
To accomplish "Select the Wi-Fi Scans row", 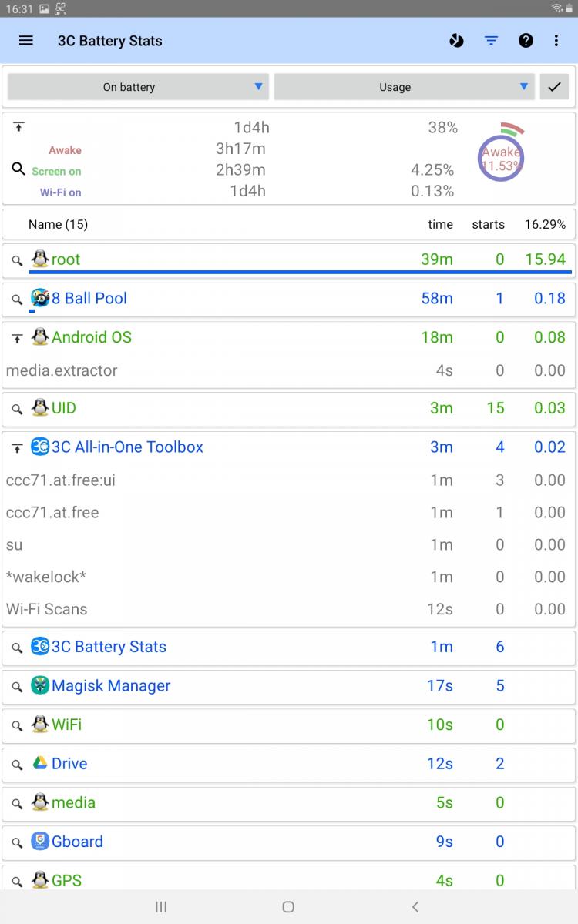I will [289, 609].
